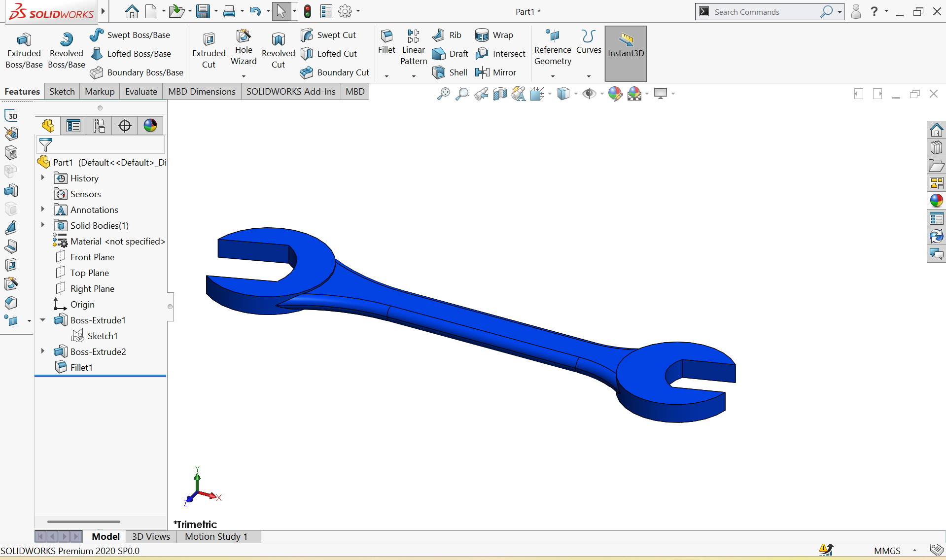Open the Motion Study 1 tab

click(x=216, y=536)
